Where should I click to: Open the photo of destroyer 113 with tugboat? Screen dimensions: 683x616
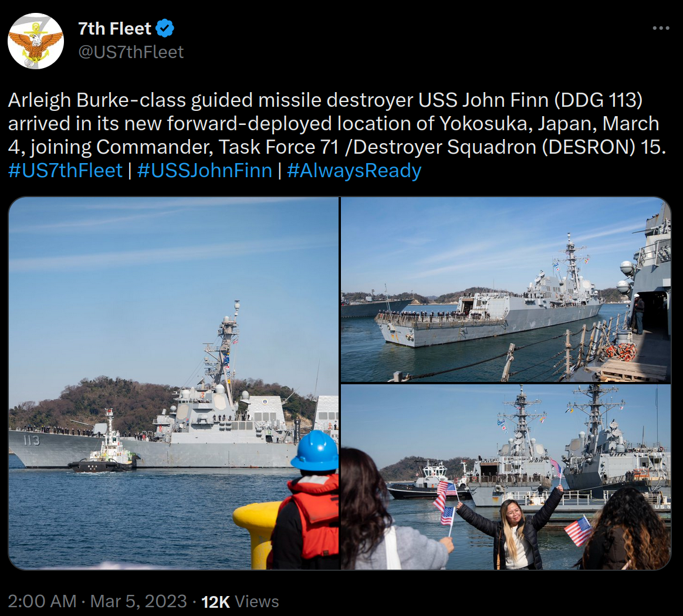click(173, 383)
